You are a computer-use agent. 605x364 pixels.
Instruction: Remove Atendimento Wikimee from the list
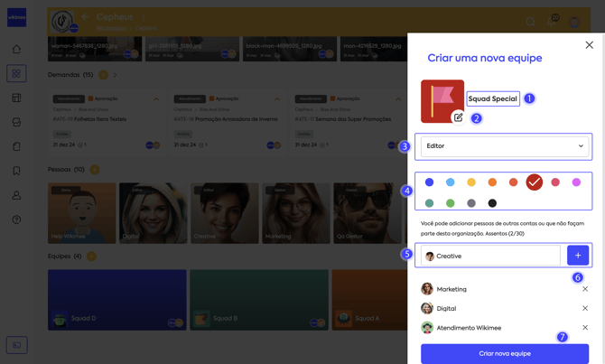coord(585,328)
